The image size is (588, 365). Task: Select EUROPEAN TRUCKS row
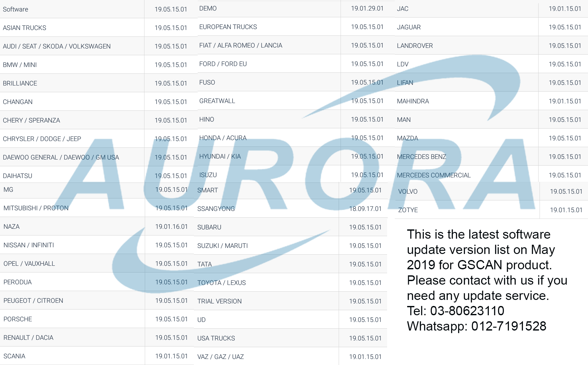(228, 27)
